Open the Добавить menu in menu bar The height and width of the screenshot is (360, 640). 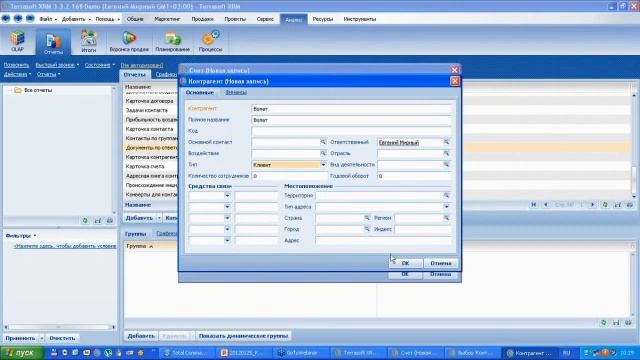pos(76,19)
